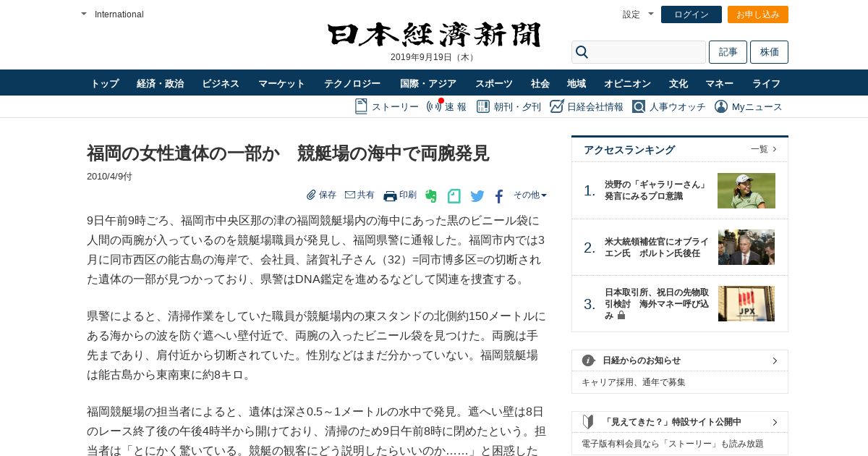This screenshot has width=868, height=456.
Task: Go to the トップ section
Action: 105,83
